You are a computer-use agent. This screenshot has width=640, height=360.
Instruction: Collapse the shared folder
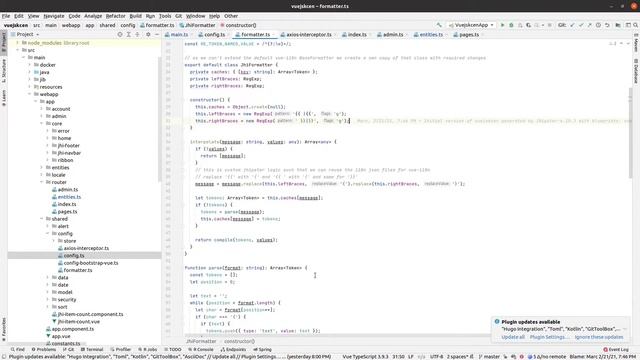pyautogui.click(x=42, y=219)
